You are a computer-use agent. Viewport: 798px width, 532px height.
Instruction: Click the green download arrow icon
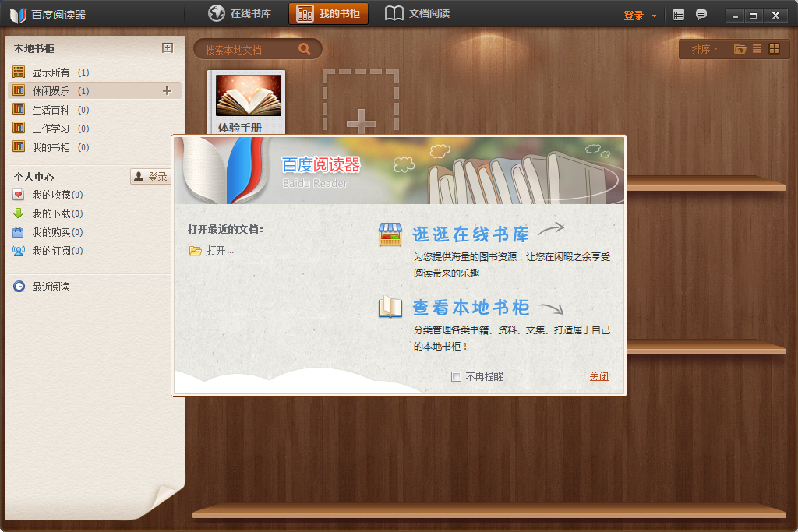click(19, 213)
